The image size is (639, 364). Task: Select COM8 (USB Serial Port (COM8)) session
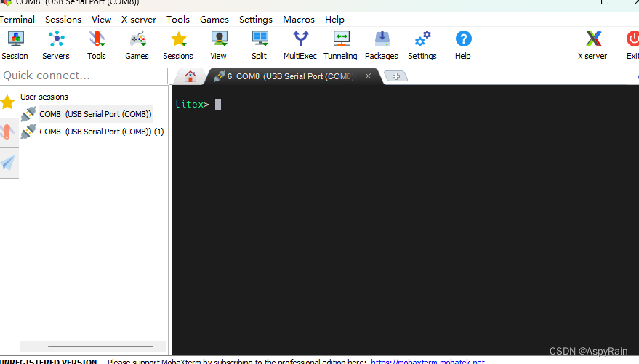(x=95, y=114)
